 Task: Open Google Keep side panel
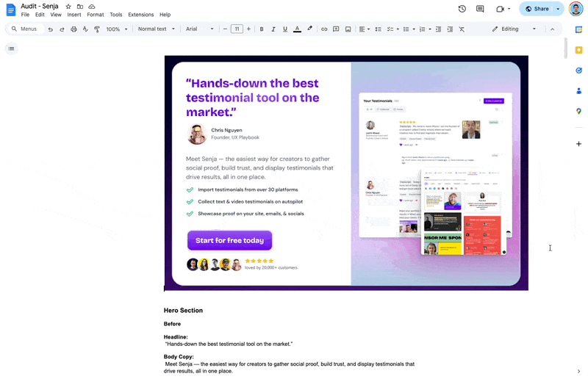[x=578, y=50]
